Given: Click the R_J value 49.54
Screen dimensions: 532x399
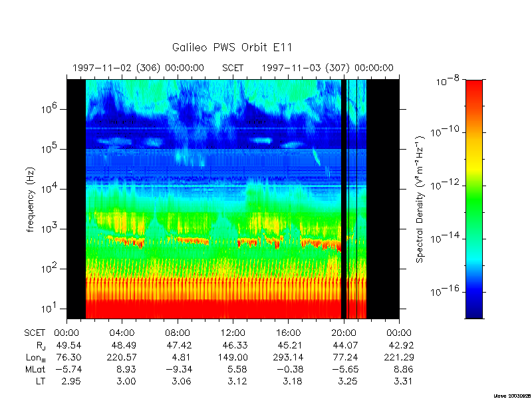Looking at the screenshot, I should (68, 345).
